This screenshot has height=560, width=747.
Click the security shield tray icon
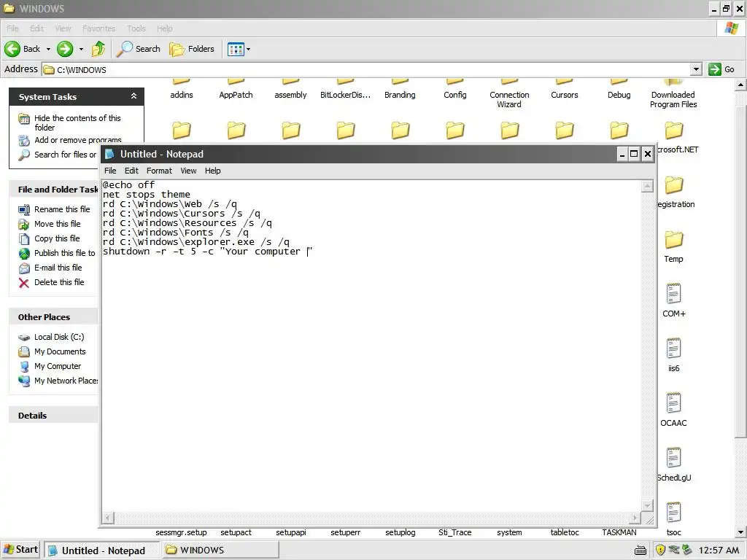660,550
